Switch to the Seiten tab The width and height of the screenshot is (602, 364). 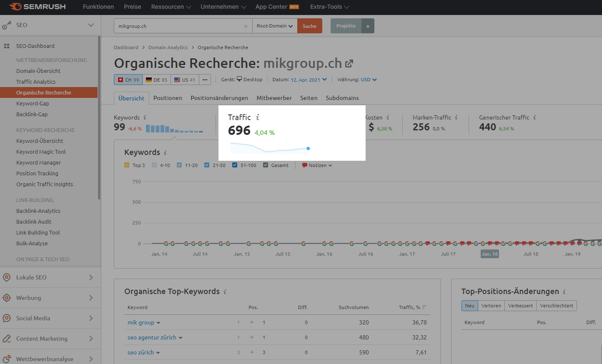tap(309, 98)
